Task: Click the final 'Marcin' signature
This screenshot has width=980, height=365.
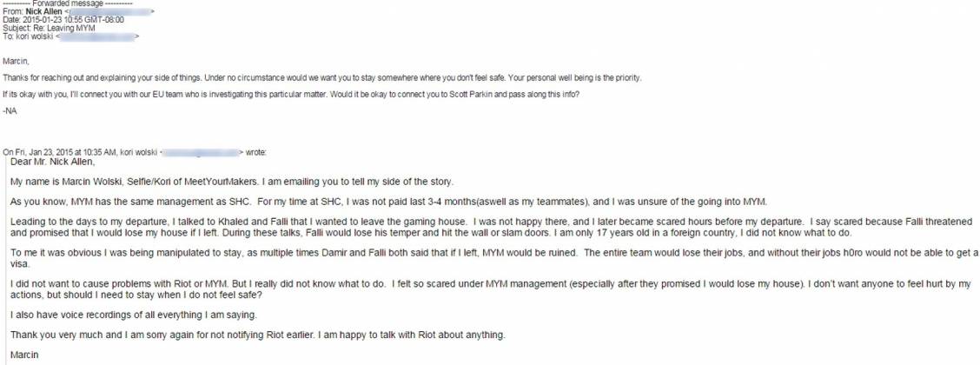Action: point(24,355)
